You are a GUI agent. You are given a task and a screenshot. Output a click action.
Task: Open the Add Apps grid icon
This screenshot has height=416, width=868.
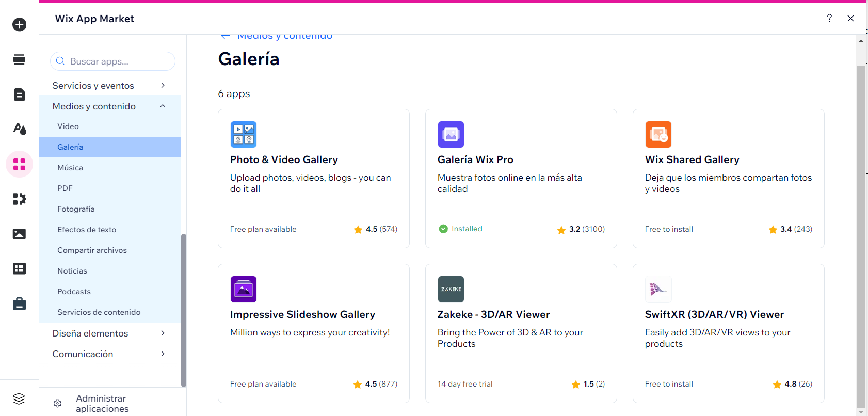(x=20, y=164)
